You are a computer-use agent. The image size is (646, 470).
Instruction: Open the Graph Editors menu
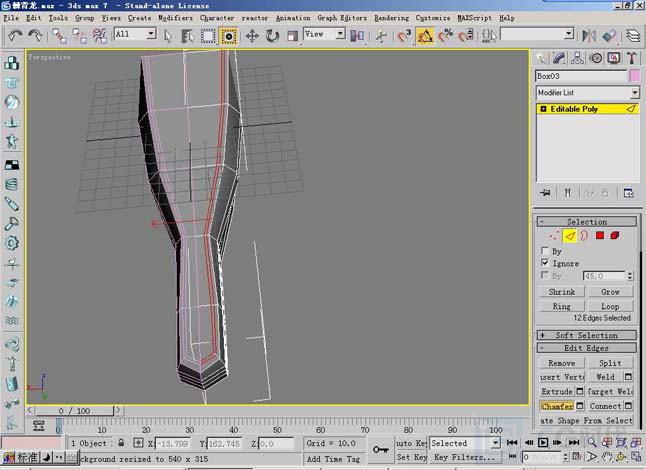[342, 18]
